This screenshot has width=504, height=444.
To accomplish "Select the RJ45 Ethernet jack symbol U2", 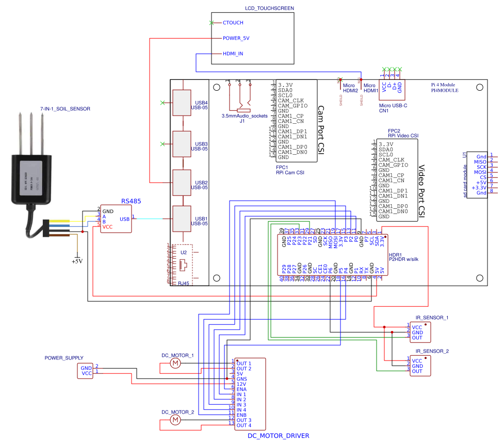I will 183,265.
